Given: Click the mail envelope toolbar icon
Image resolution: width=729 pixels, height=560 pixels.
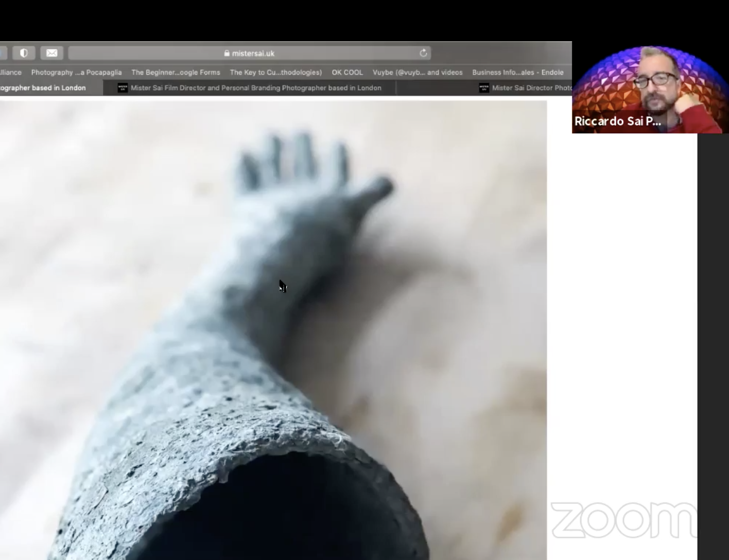Looking at the screenshot, I should pyautogui.click(x=52, y=53).
